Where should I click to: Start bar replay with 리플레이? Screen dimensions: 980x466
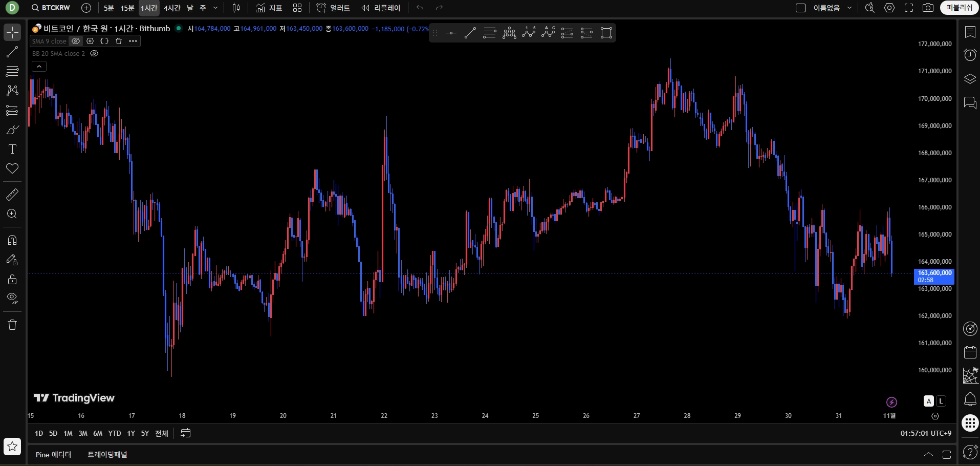click(381, 8)
